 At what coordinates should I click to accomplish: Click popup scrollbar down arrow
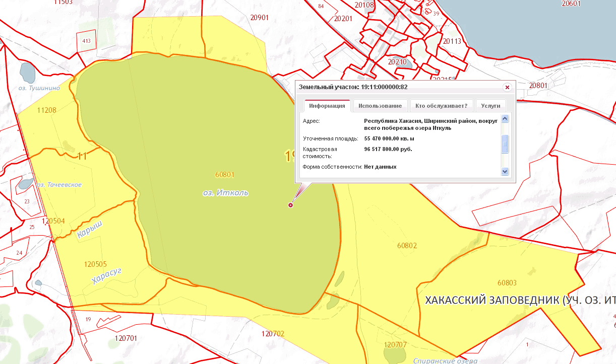point(505,172)
